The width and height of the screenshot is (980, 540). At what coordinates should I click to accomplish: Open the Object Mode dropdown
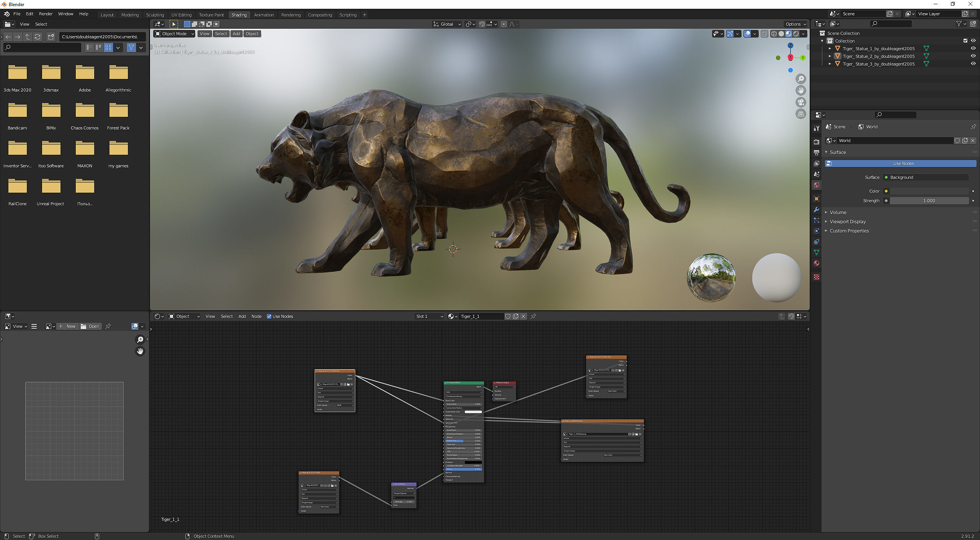174,34
